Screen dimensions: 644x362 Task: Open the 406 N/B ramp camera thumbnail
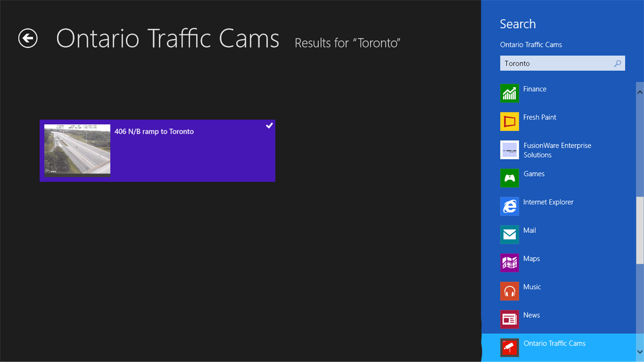tap(77, 150)
